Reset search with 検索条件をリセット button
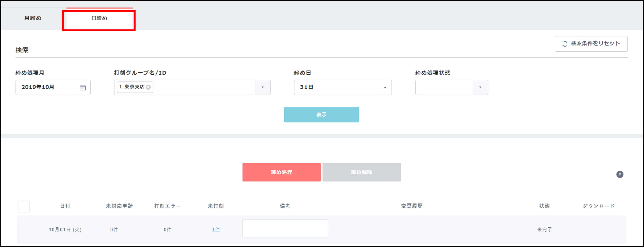 point(591,44)
